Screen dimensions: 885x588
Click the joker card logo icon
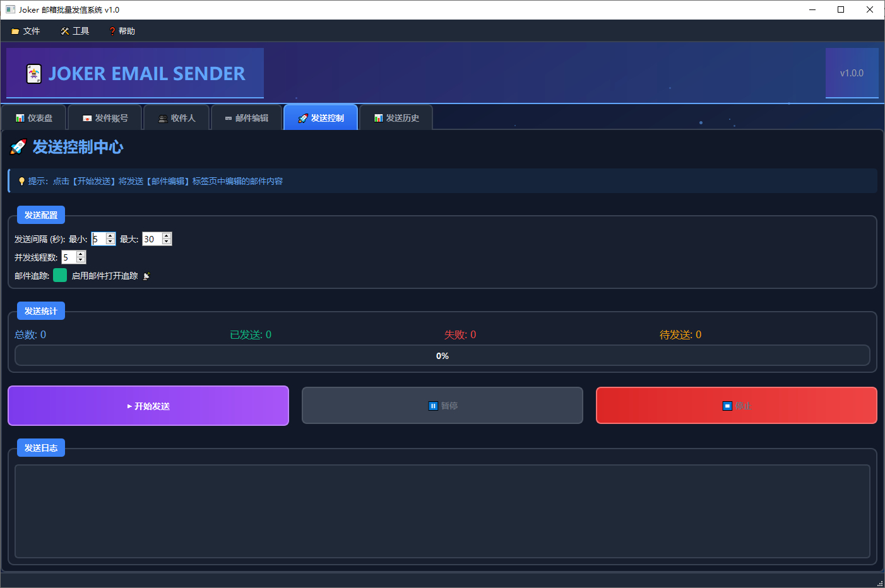(x=34, y=74)
